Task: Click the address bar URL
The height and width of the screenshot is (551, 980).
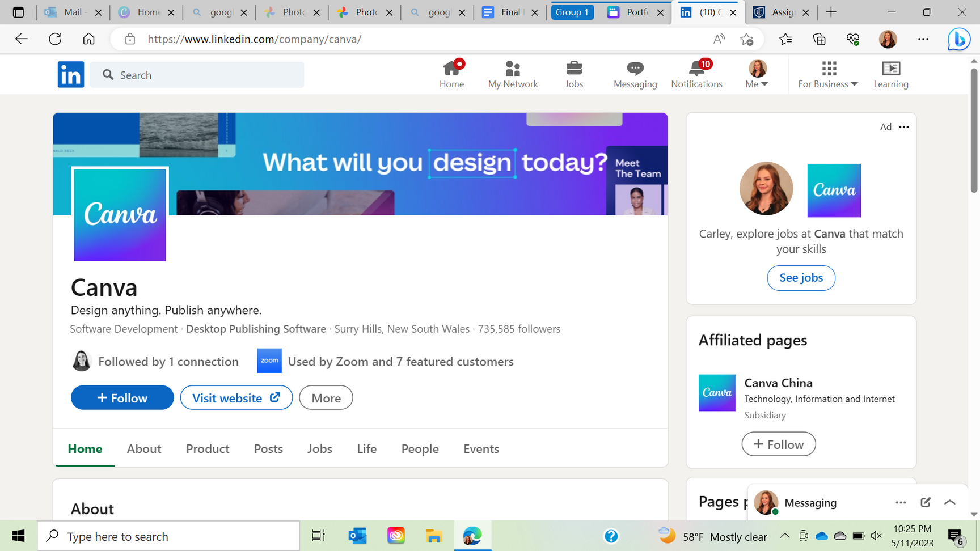Action: coord(255,39)
